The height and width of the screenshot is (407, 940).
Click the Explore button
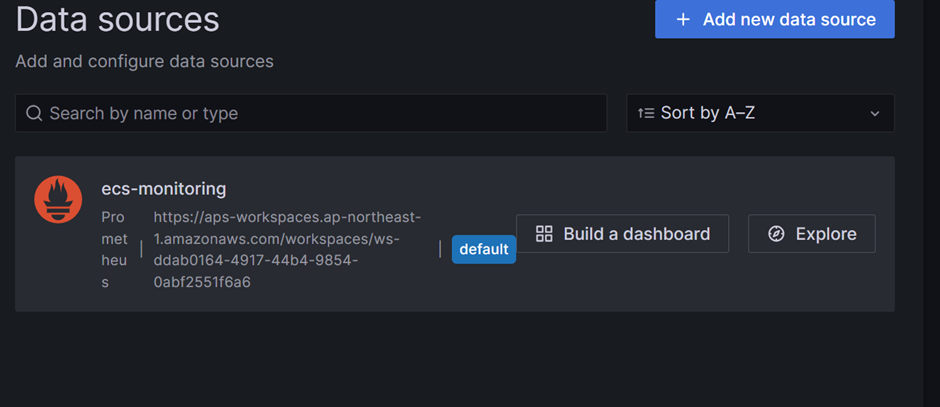[812, 234]
